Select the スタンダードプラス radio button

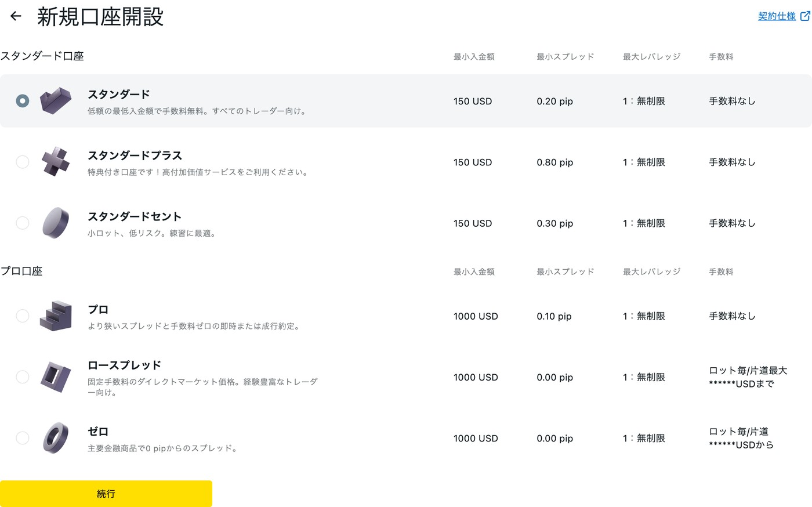click(23, 162)
